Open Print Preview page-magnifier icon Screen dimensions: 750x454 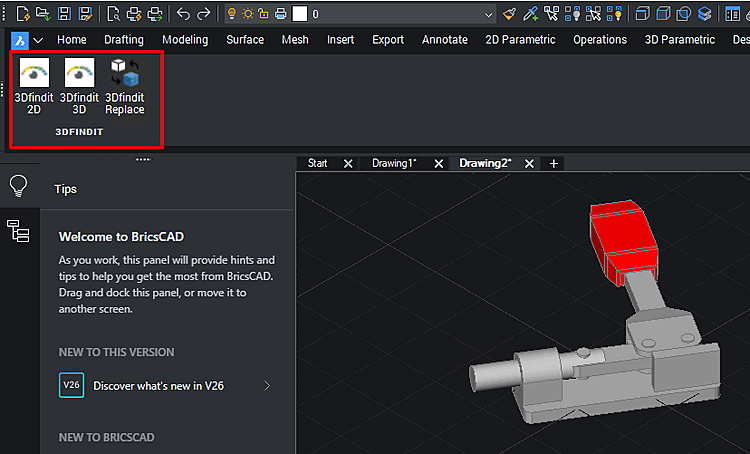click(x=113, y=14)
